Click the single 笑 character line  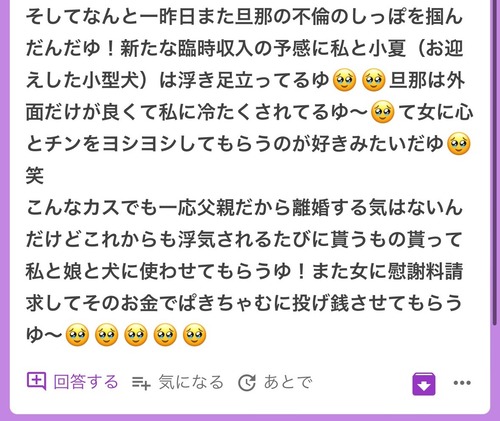[x=35, y=176]
